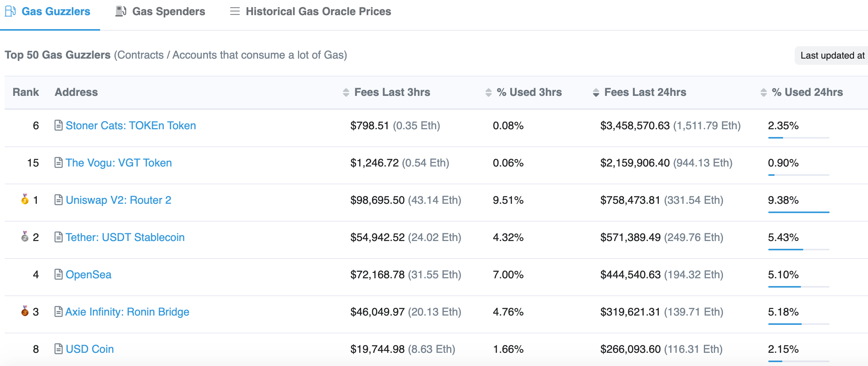
Task: Click contract icon next to Uniswap V2
Action: (59, 200)
